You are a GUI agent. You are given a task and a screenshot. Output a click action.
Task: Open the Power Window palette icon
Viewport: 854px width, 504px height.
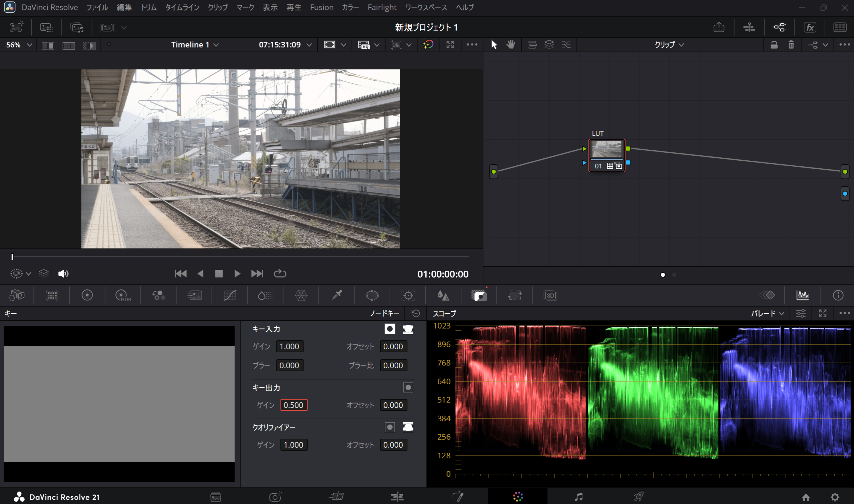(x=372, y=295)
